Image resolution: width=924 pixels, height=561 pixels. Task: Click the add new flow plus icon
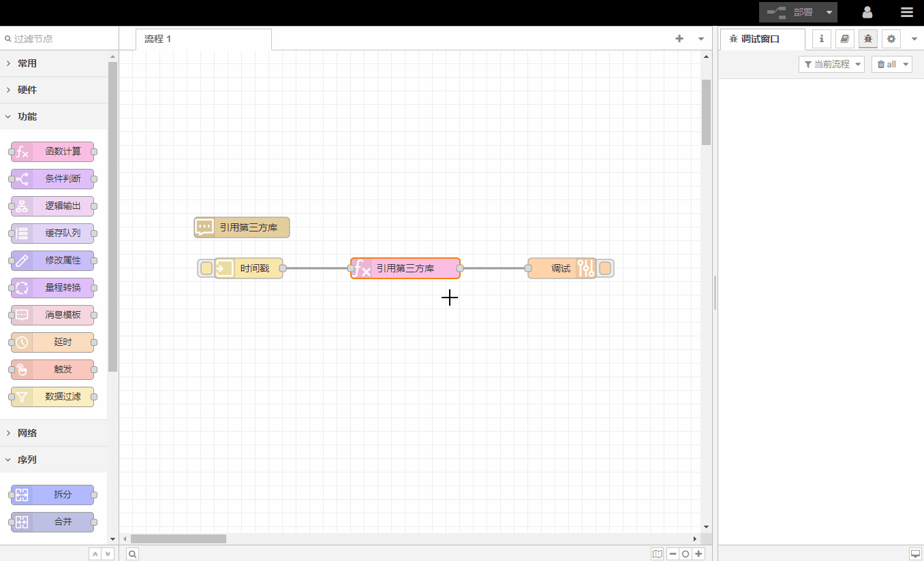coord(679,39)
